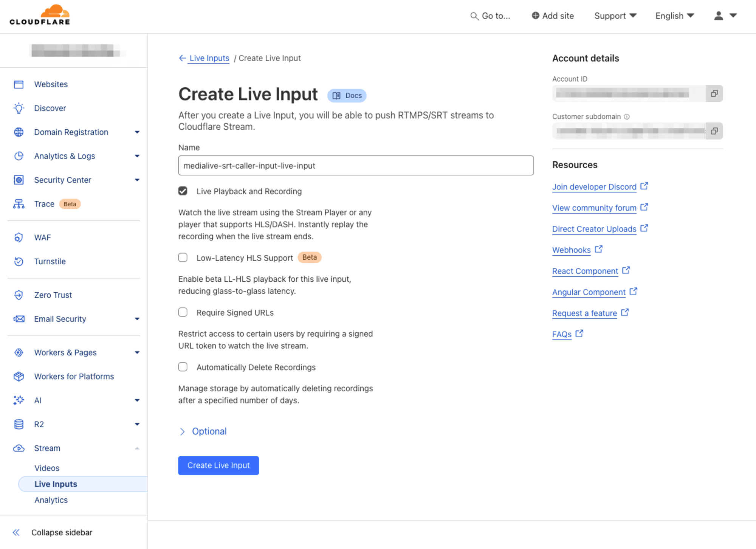The height and width of the screenshot is (549, 756).
Task: Click the Security Center icon
Action: tap(19, 180)
